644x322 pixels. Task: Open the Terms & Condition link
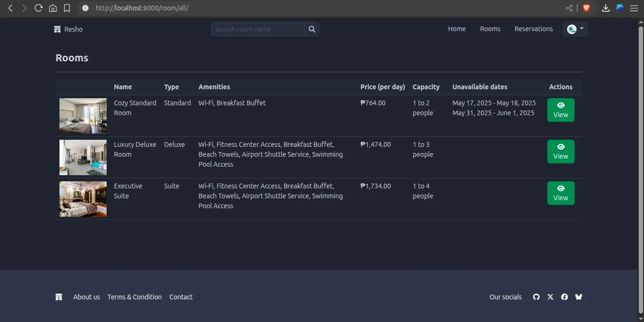click(134, 297)
